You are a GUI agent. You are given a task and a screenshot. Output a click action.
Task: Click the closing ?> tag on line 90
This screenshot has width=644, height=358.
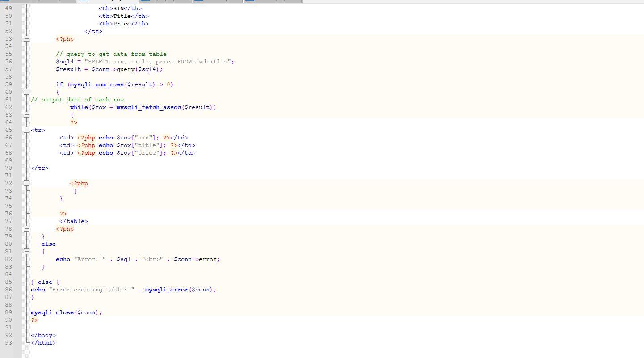(34, 320)
